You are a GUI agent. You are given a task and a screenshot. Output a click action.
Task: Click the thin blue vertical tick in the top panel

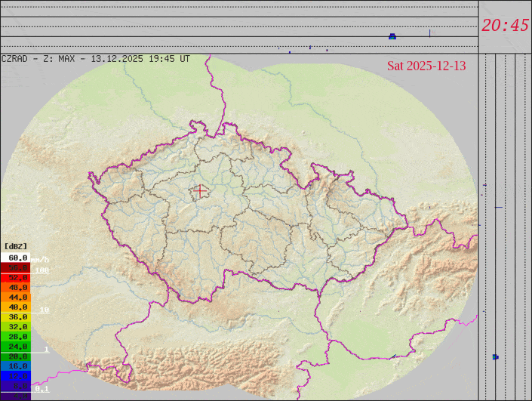[x=429, y=32]
